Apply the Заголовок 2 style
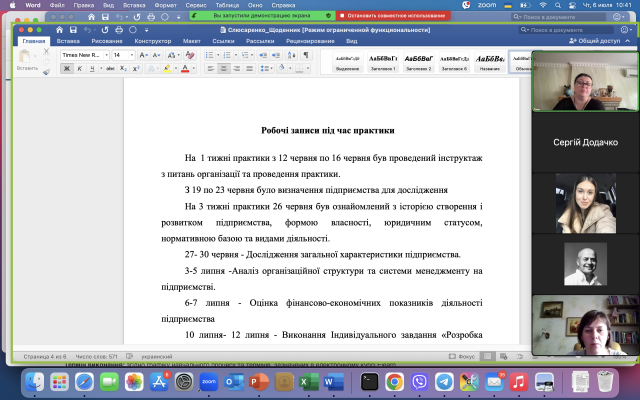The width and height of the screenshot is (640, 400). 418,62
